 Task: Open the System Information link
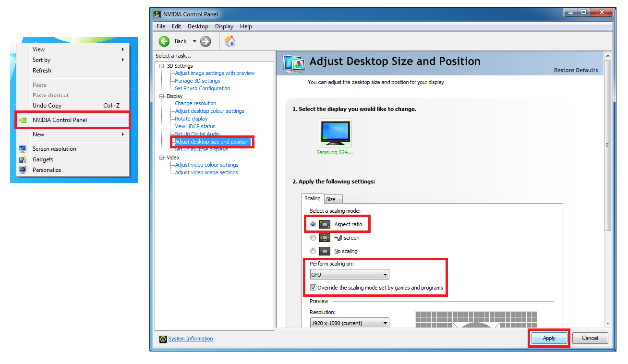pos(191,339)
